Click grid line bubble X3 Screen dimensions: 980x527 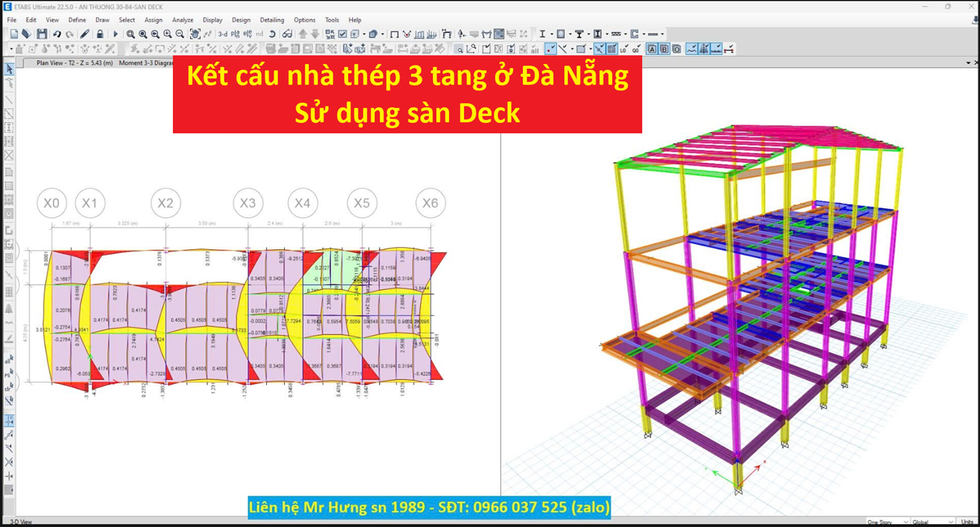(248, 203)
